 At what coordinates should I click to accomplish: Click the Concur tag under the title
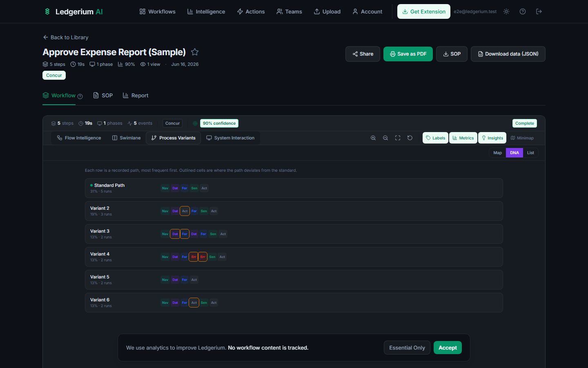pos(54,75)
